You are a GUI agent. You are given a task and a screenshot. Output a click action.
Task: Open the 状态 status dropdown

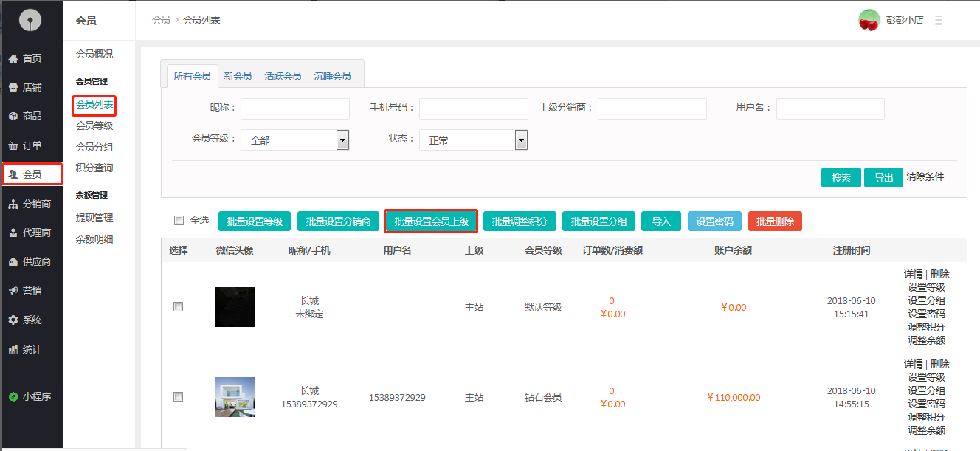pyautogui.click(x=521, y=140)
